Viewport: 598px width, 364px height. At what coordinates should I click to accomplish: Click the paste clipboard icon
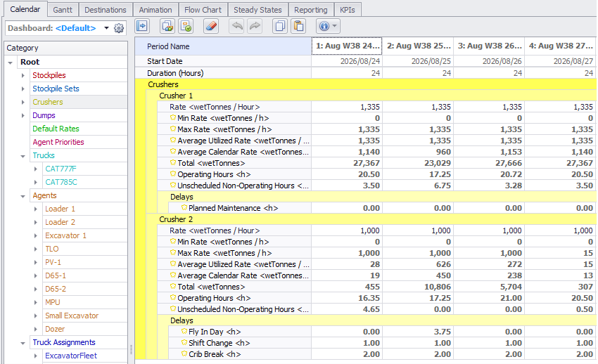(298, 26)
